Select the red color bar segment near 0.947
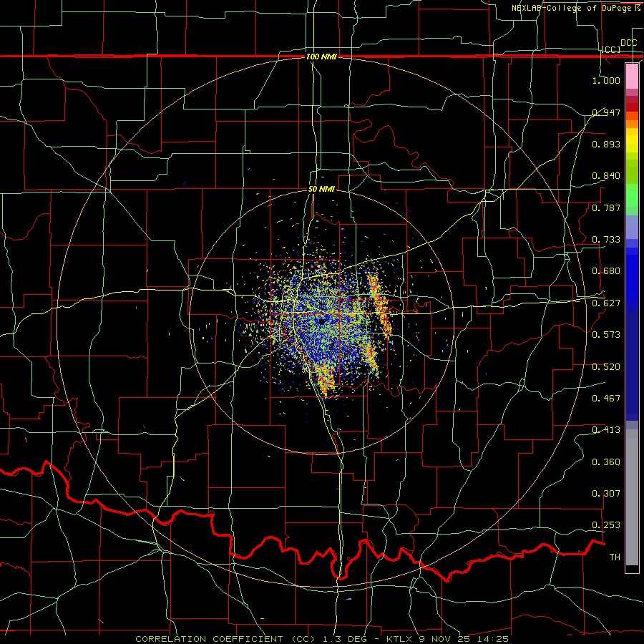The width and height of the screenshot is (644, 644). click(x=632, y=107)
